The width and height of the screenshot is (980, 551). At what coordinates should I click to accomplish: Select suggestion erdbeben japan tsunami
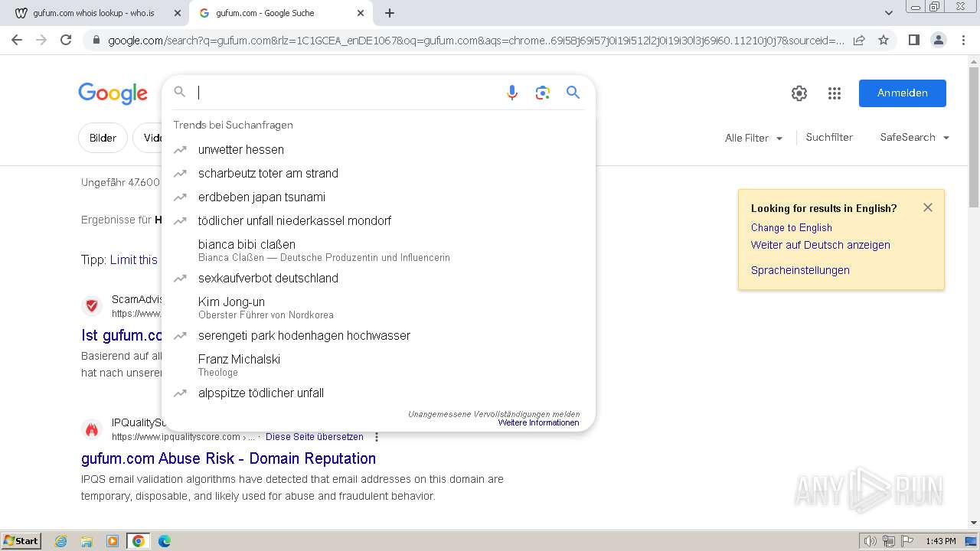coord(378,197)
